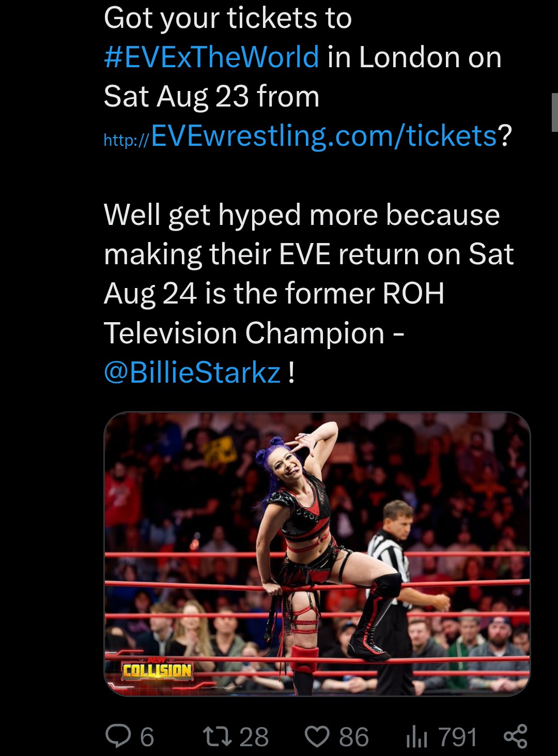Tap the reply count 6

click(147, 737)
